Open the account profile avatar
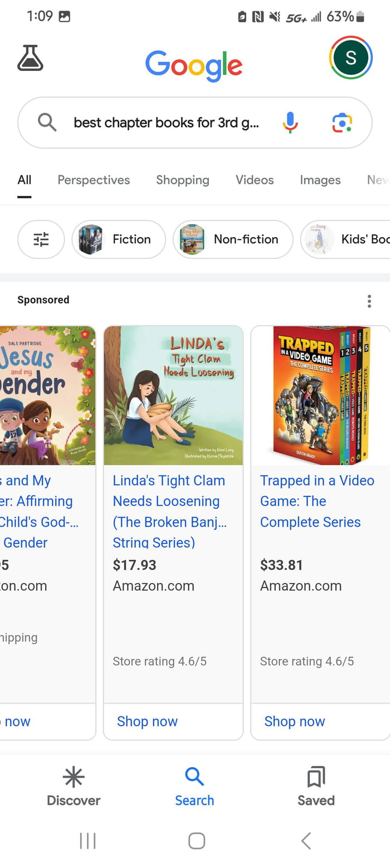The width and height of the screenshot is (390, 868). [x=350, y=57]
